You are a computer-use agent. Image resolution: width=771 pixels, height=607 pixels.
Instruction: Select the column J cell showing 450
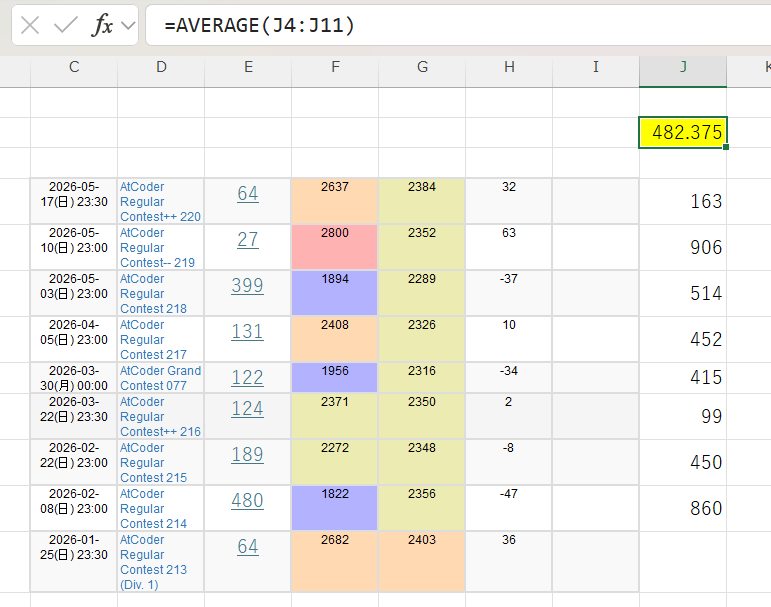683,462
